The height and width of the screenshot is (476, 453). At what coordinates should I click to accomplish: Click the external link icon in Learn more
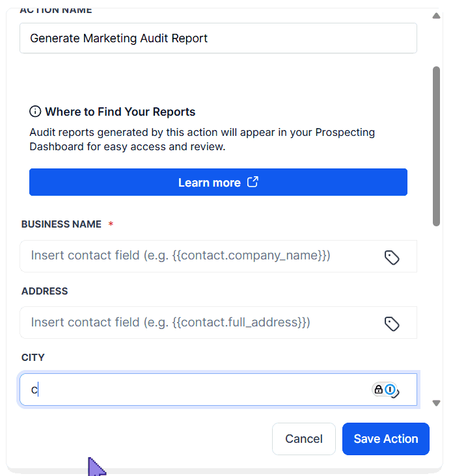coord(253,182)
